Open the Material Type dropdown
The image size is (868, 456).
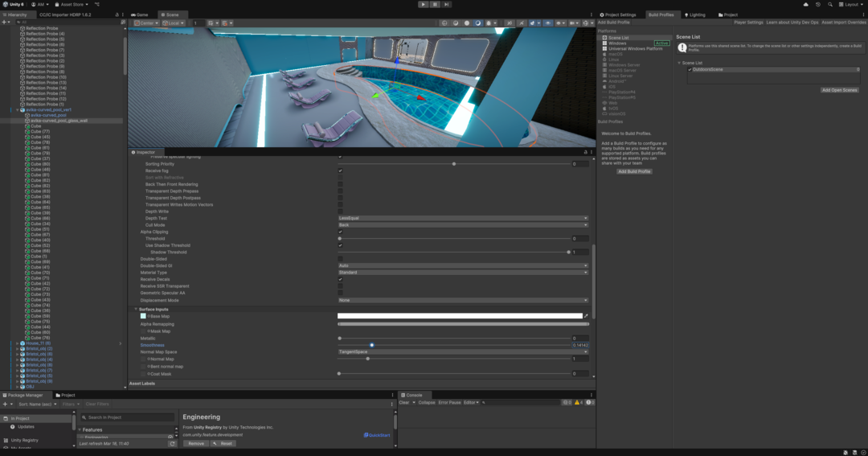463,273
